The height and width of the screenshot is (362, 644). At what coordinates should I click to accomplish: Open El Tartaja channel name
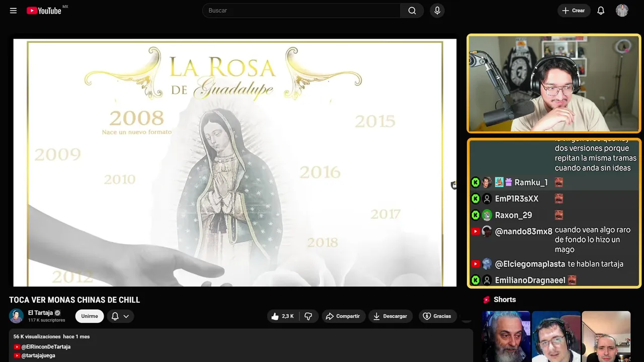(x=40, y=313)
